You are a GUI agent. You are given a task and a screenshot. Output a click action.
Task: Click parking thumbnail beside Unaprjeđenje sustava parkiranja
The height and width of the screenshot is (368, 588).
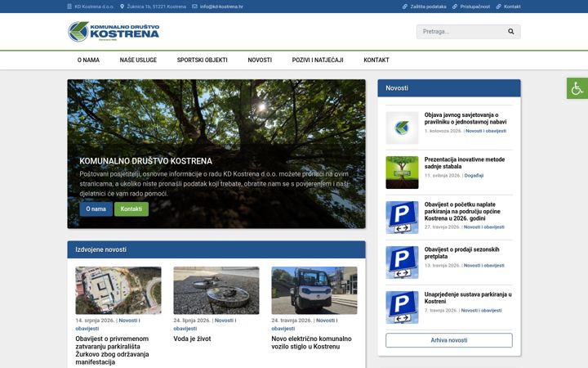[402, 307]
